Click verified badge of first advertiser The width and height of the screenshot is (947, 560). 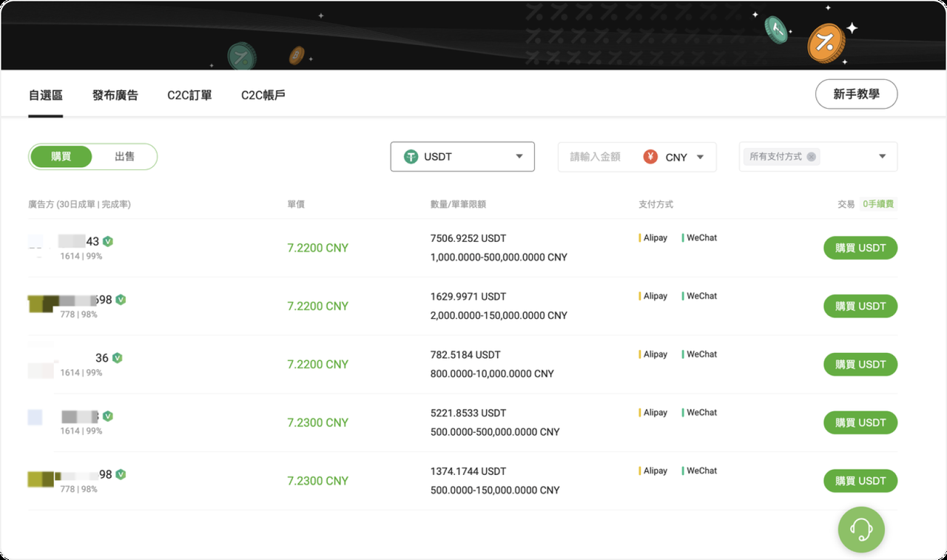[x=108, y=241]
